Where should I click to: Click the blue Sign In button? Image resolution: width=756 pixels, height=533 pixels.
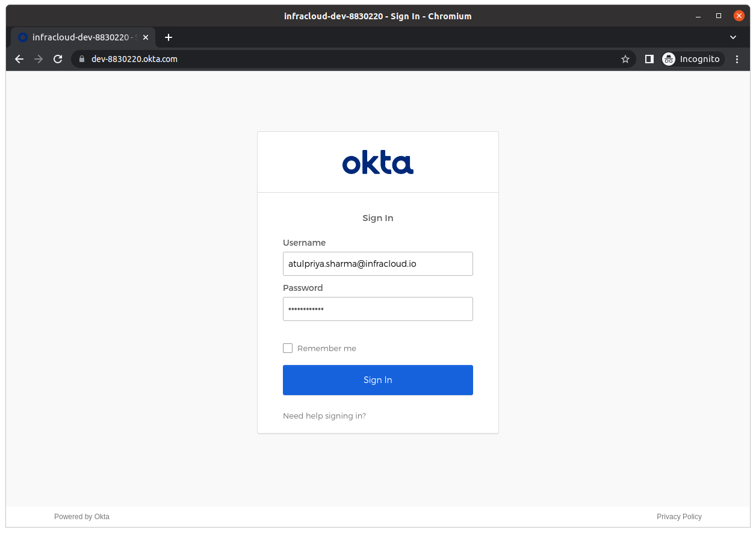pyautogui.click(x=378, y=380)
